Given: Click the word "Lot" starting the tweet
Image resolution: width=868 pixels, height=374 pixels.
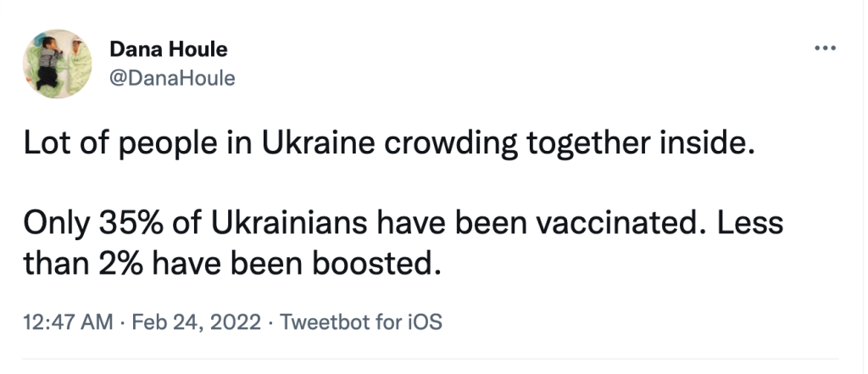Looking at the screenshot, I should pyautogui.click(x=42, y=144).
